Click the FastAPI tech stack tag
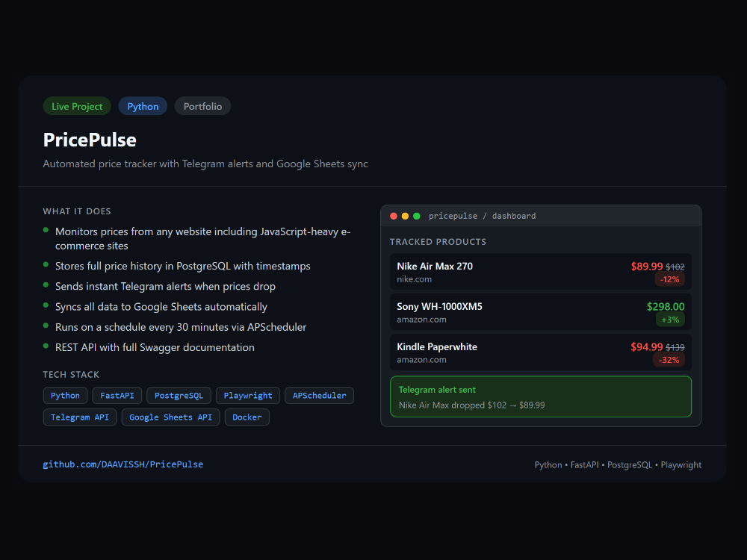Viewport: 747px width, 560px height. [117, 396]
